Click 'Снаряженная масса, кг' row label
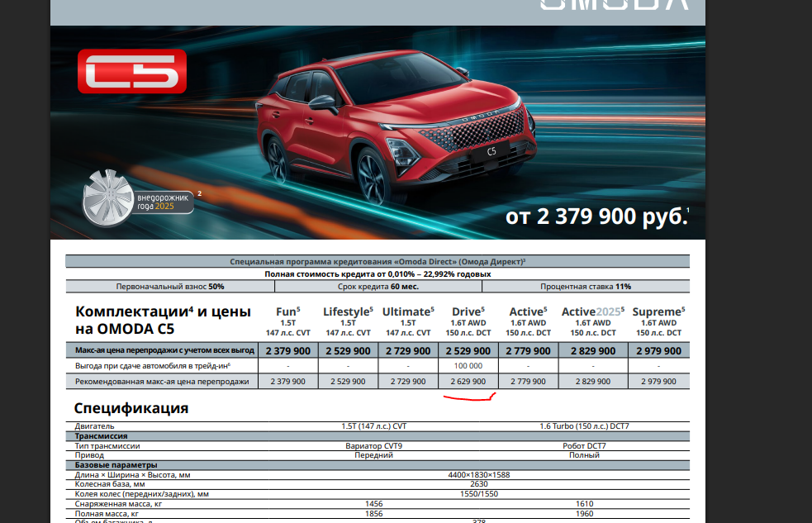Viewport: 812px width, 523px height. [119, 504]
